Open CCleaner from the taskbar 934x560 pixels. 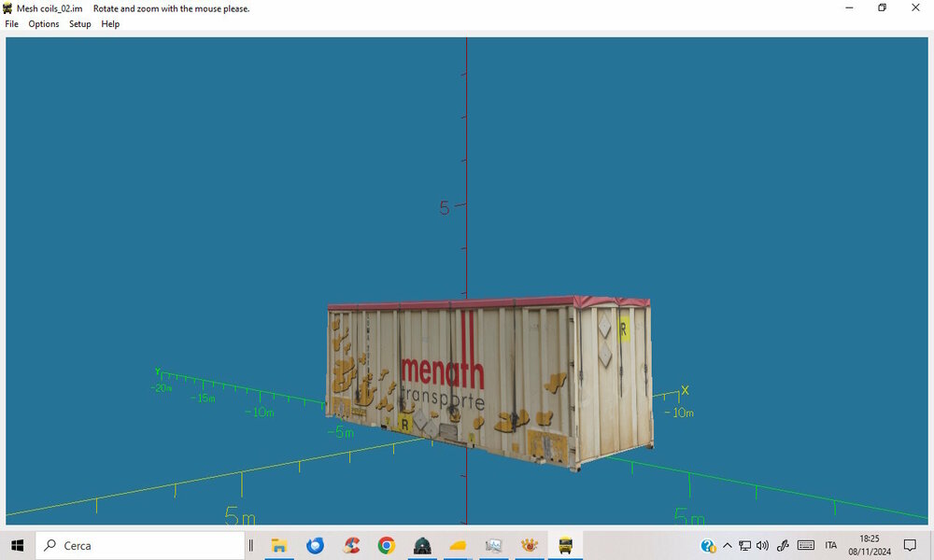(x=351, y=545)
